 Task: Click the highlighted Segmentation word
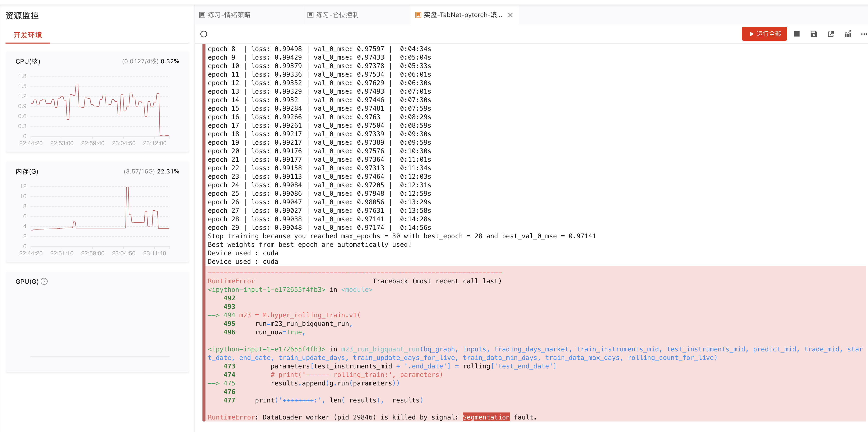[486, 417]
